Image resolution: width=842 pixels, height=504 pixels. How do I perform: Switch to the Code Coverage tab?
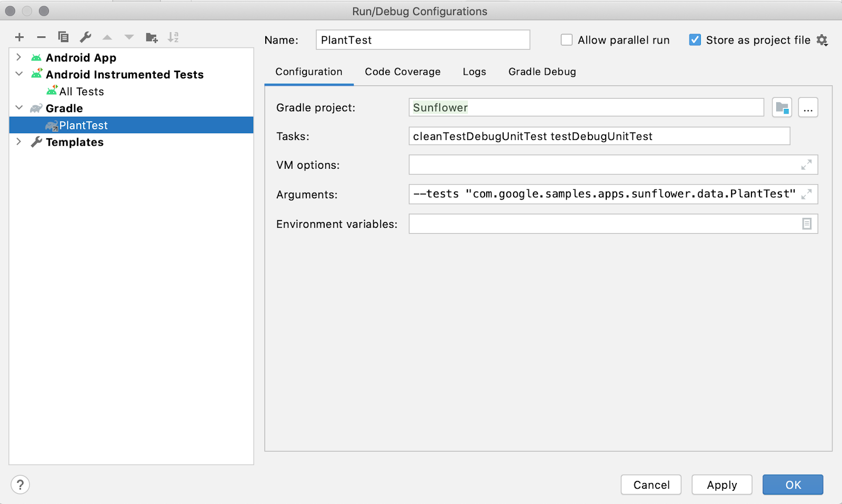[402, 72]
